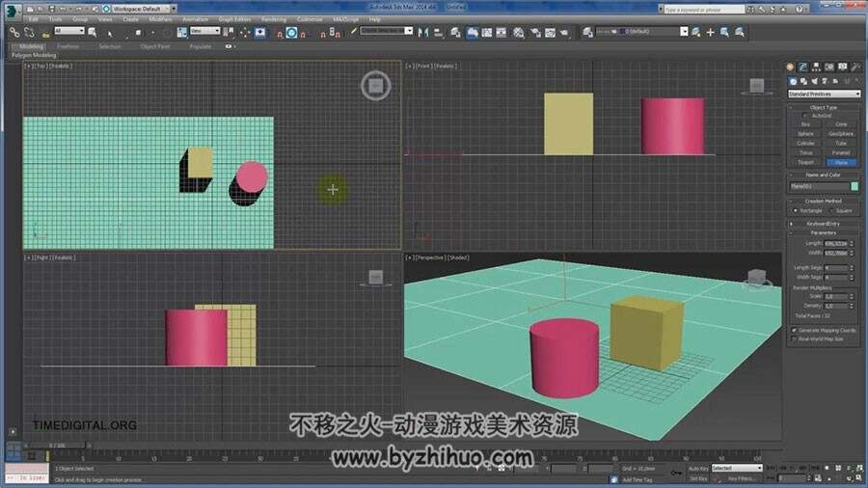Click the Render Production teapot icon

564,33
